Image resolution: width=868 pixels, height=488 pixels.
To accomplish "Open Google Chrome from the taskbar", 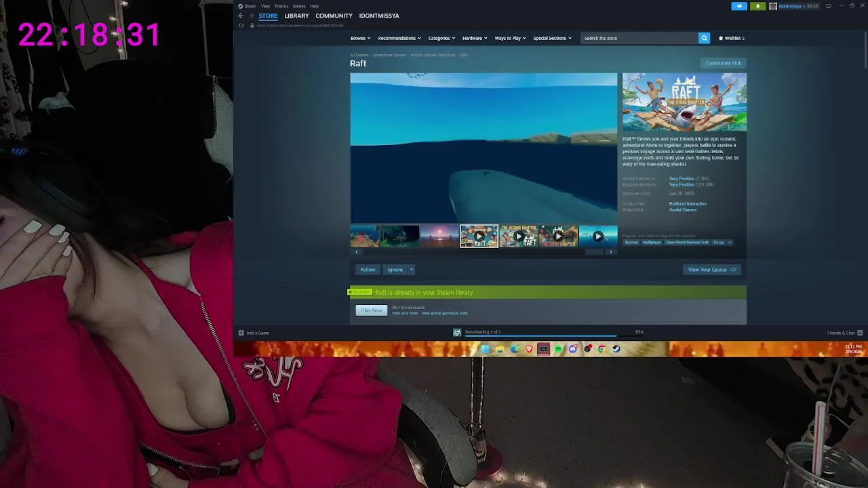I will pyautogui.click(x=601, y=349).
